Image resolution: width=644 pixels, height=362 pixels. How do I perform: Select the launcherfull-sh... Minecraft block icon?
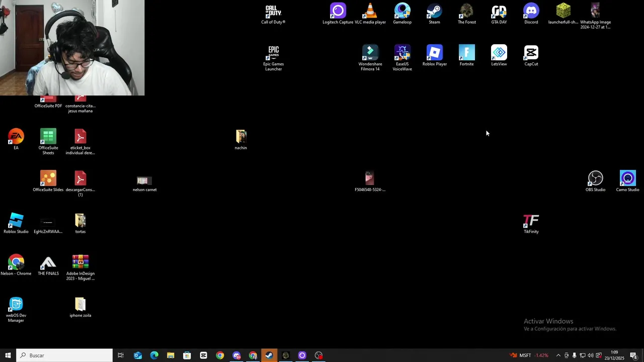tap(563, 14)
